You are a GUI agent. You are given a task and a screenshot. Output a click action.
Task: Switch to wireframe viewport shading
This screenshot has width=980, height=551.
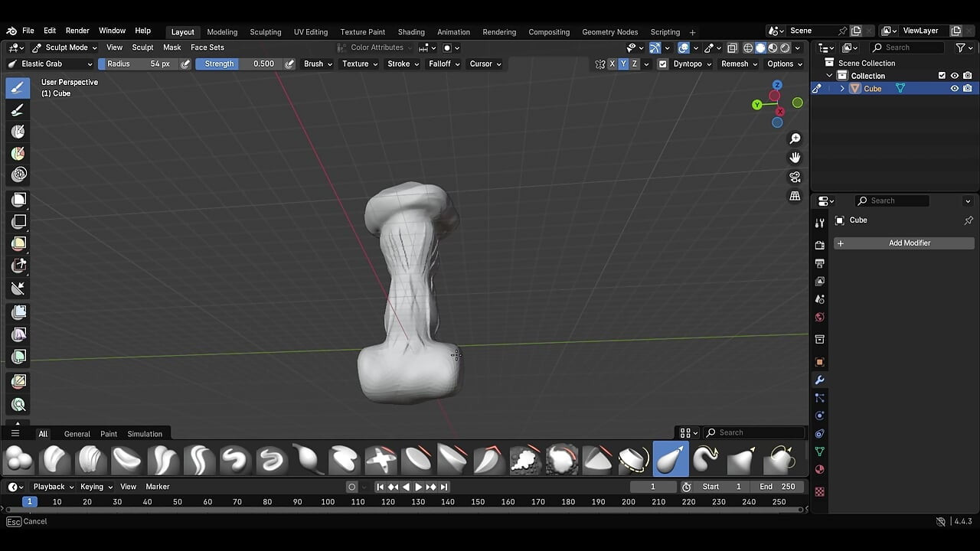pyautogui.click(x=748, y=47)
